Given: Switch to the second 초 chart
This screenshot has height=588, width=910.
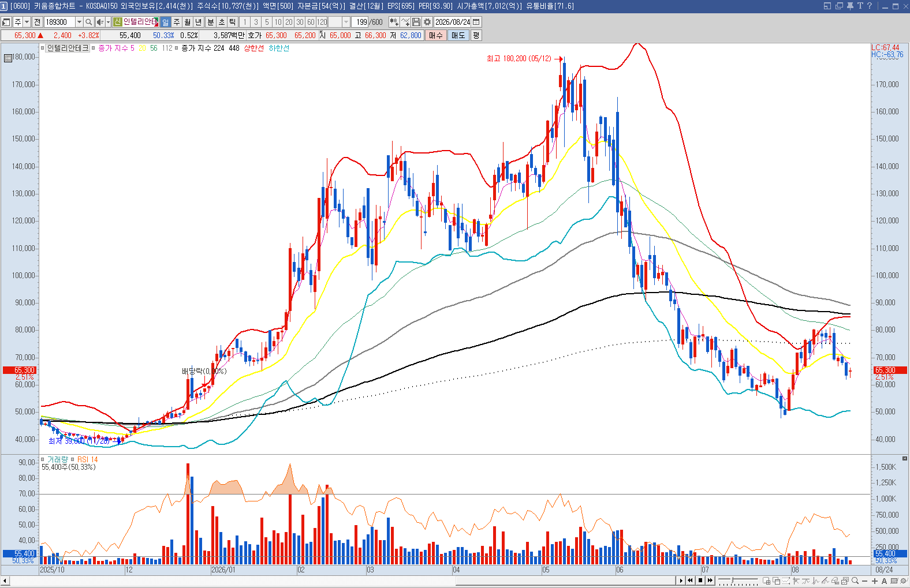Looking at the screenshot, I should (x=222, y=22).
